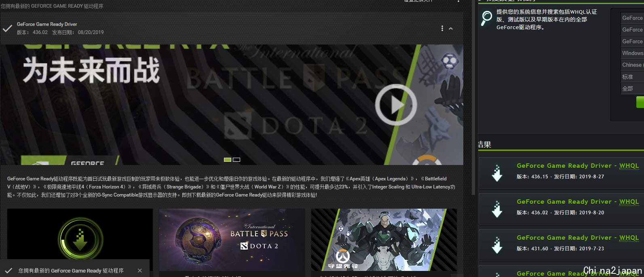Select the second carousel indicator dot
The image size is (644, 277).
(x=236, y=160)
